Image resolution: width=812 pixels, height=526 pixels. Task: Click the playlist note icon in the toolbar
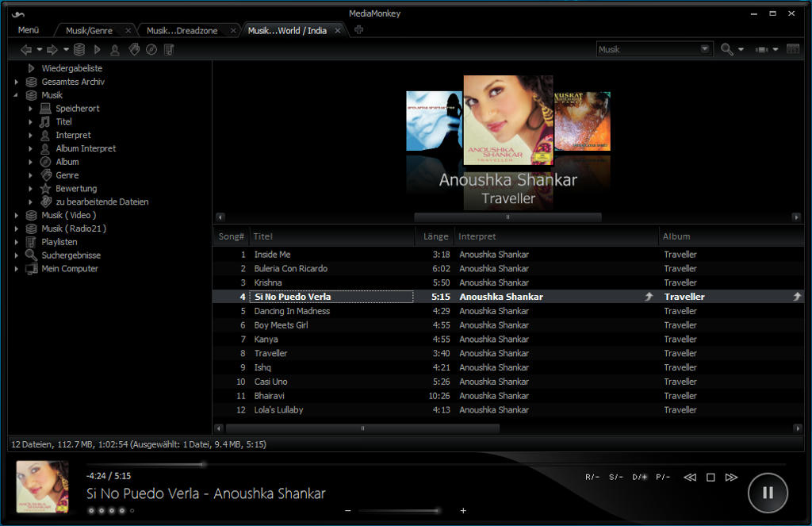169,50
